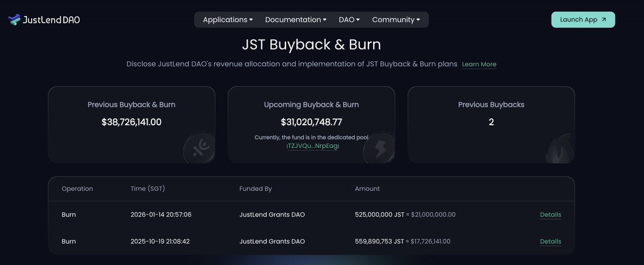This screenshot has width=644, height=265.
Task: Click the coin icon in Previous Buyback card
Action: coord(199,147)
